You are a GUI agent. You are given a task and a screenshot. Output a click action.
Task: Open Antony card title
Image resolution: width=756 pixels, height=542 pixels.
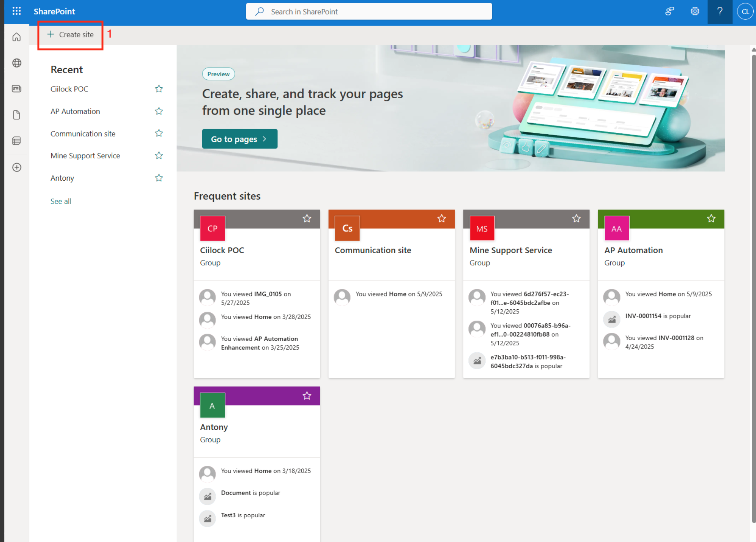point(214,427)
